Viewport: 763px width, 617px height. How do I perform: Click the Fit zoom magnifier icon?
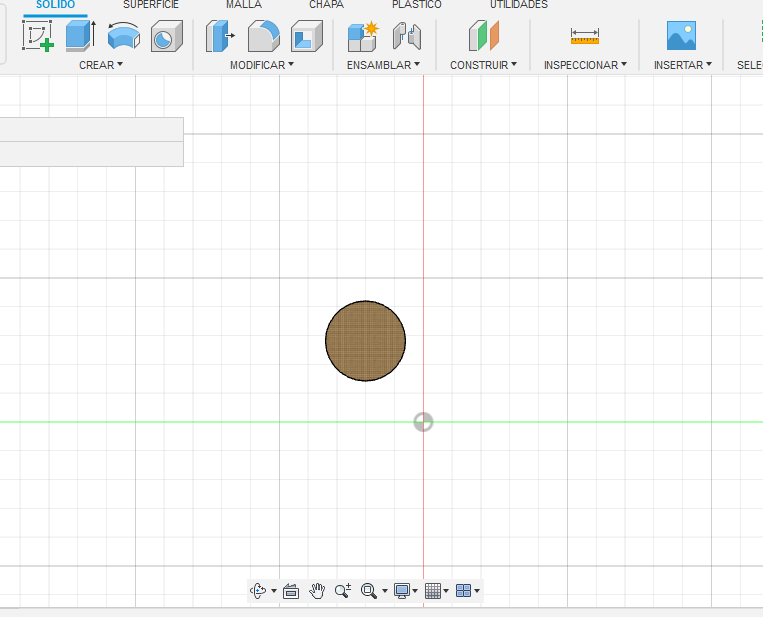(x=369, y=591)
